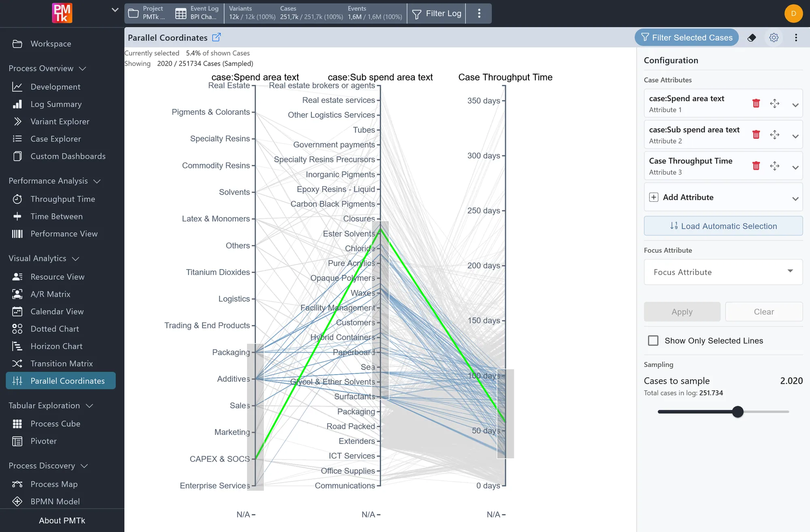This screenshot has width=810, height=532.
Task: Open Parallel Coordinates in new window icon
Action: (x=217, y=37)
